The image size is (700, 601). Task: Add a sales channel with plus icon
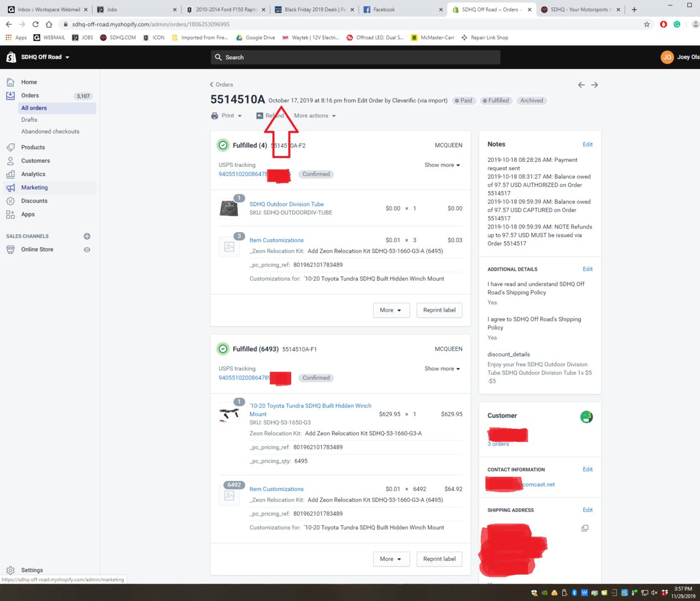86,236
